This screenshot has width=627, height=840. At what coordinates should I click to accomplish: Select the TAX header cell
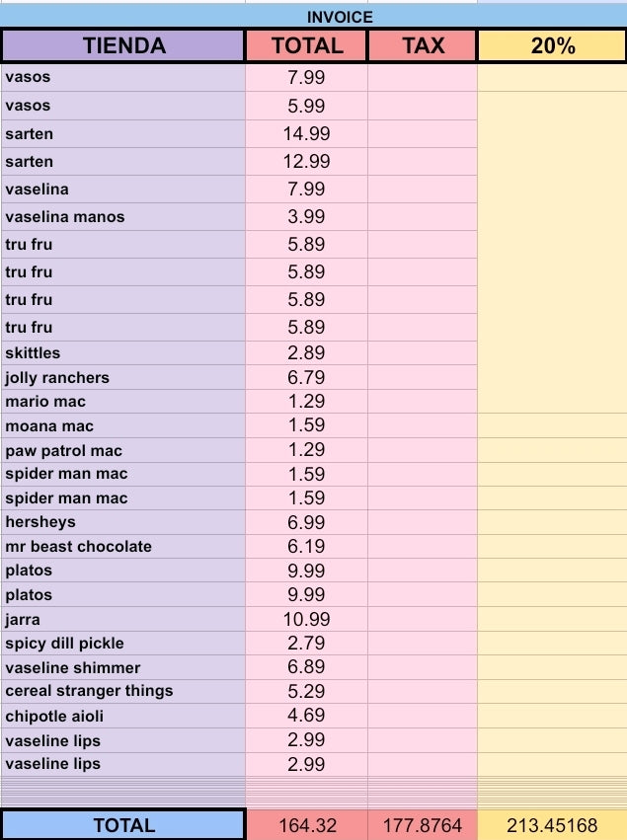pyautogui.click(x=423, y=45)
